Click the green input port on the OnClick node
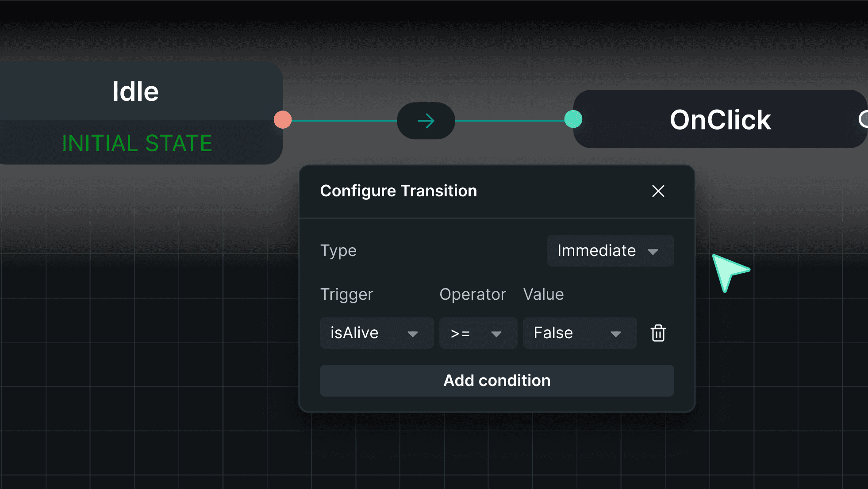 [x=573, y=119]
